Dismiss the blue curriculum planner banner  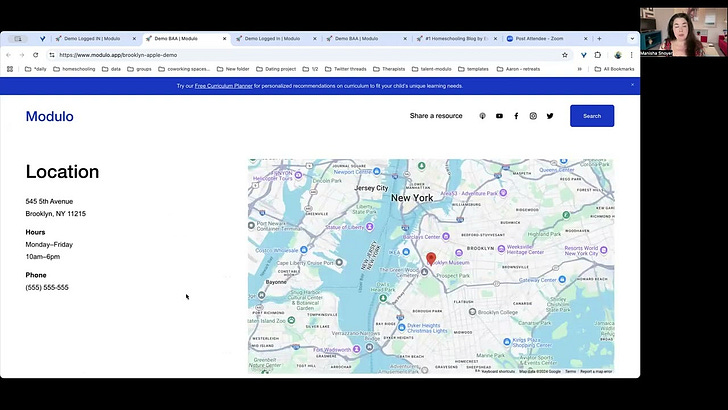pyautogui.click(x=632, y=85)
